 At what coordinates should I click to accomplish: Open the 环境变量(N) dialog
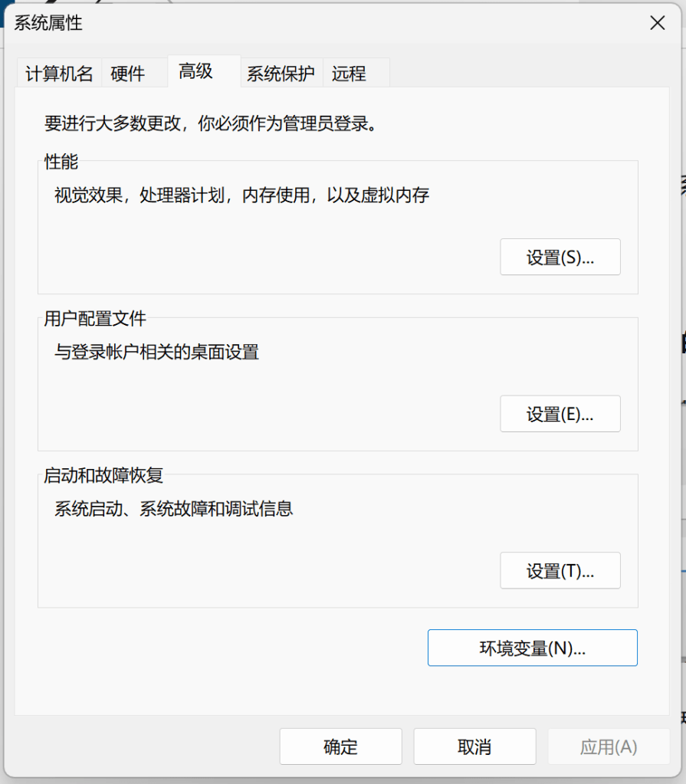[x=532, y=648]
